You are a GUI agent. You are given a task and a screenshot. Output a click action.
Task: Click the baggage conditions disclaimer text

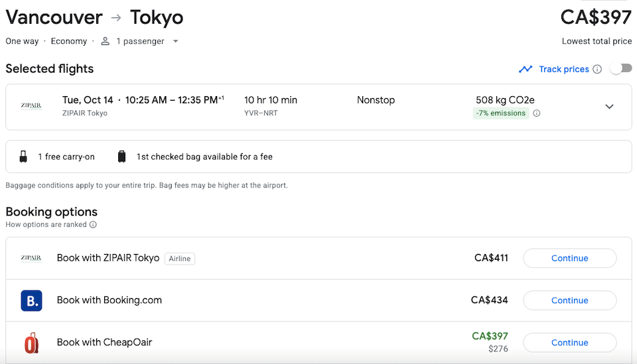pyautogui.click(x=147, y=186)
